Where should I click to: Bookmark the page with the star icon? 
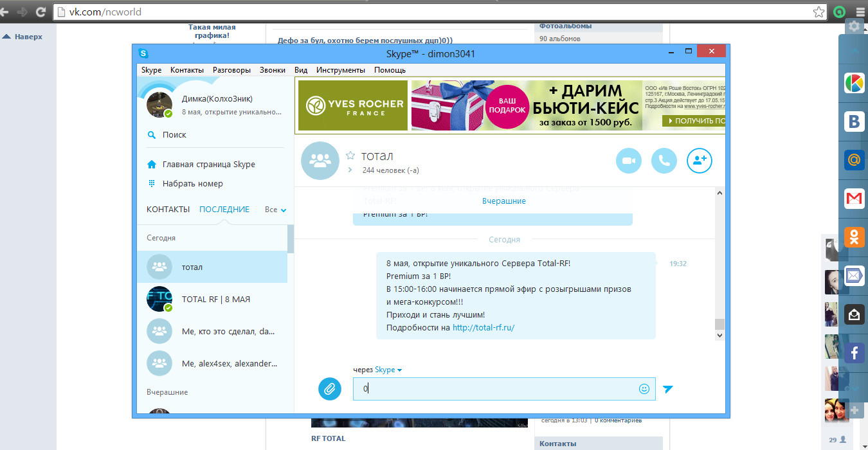click(818, 12)
